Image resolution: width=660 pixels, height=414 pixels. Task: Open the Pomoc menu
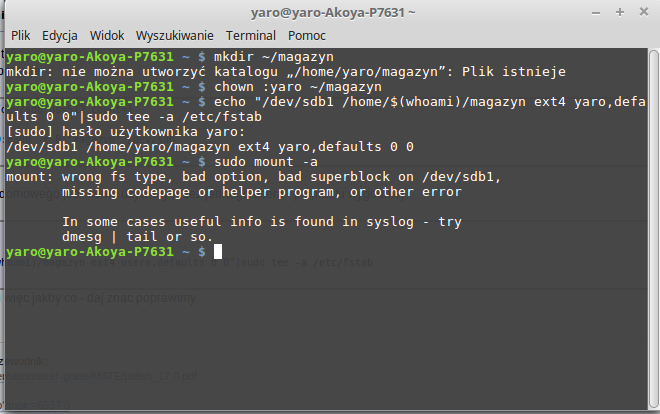click(307, 36)
